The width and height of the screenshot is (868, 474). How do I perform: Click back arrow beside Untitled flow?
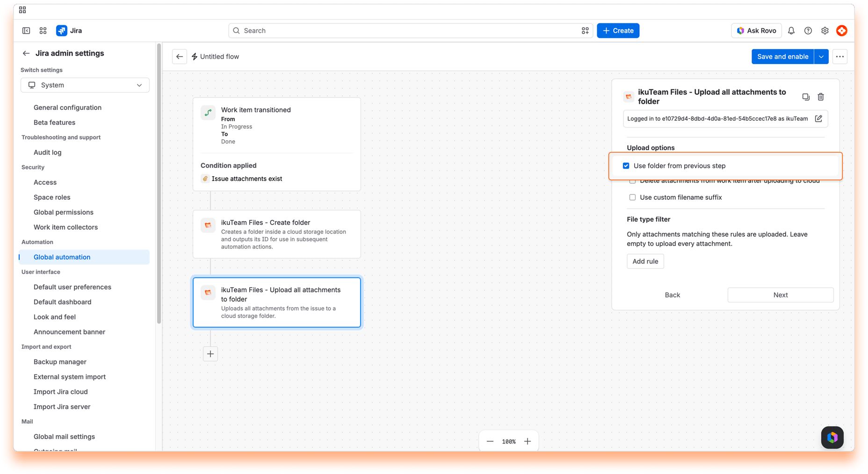click(180, 57)
